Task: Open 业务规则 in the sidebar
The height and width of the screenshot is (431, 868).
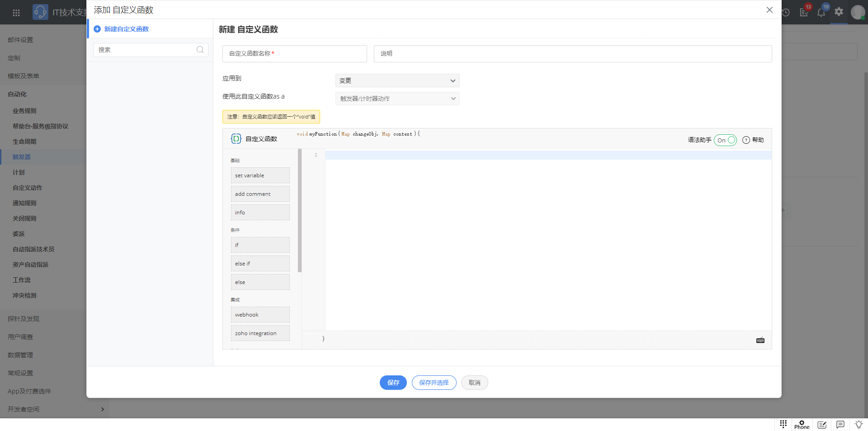Action: (x=24, y=111)
